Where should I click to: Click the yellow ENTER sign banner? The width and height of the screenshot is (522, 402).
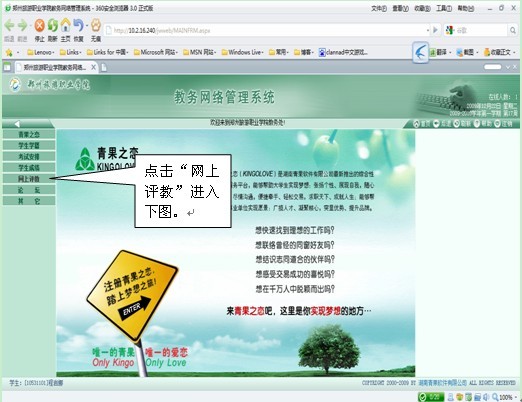tap(132, 295)
